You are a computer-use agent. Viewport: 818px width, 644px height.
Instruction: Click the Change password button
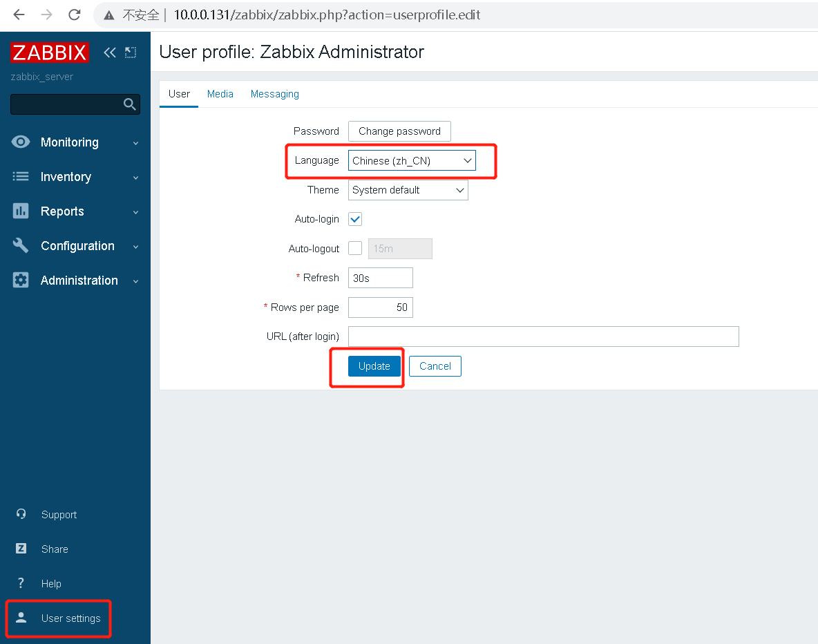(399, 131)
